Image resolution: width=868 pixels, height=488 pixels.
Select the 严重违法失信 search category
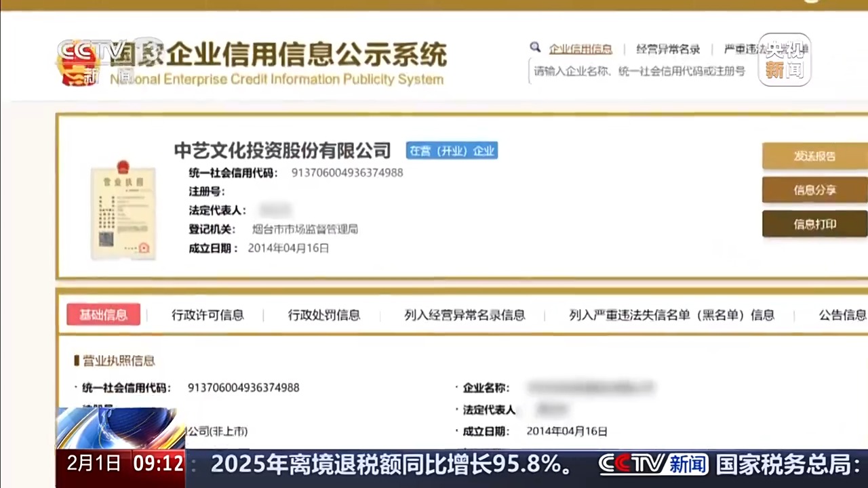point(746,49)
